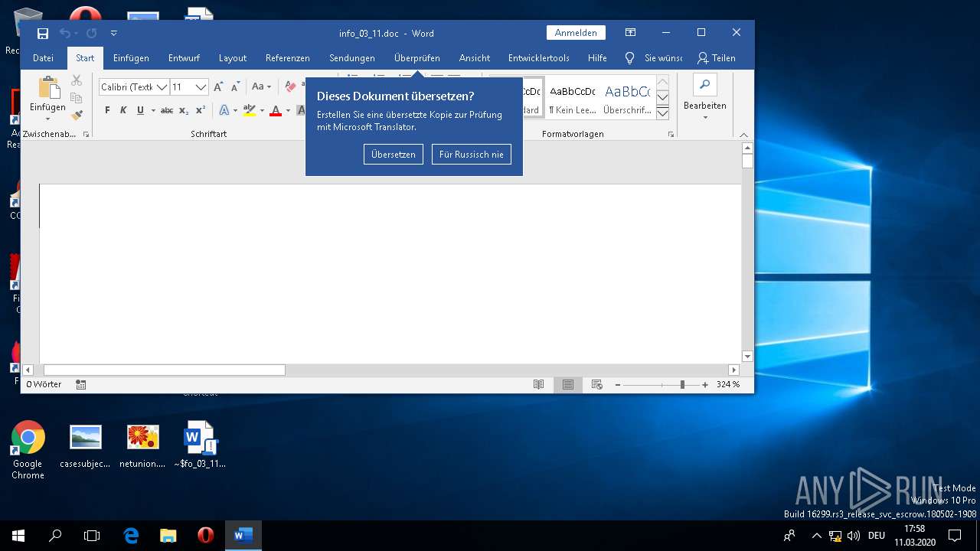980x551 pixels.
Task: Toggle italic formatting (K)
Action: 123,110
